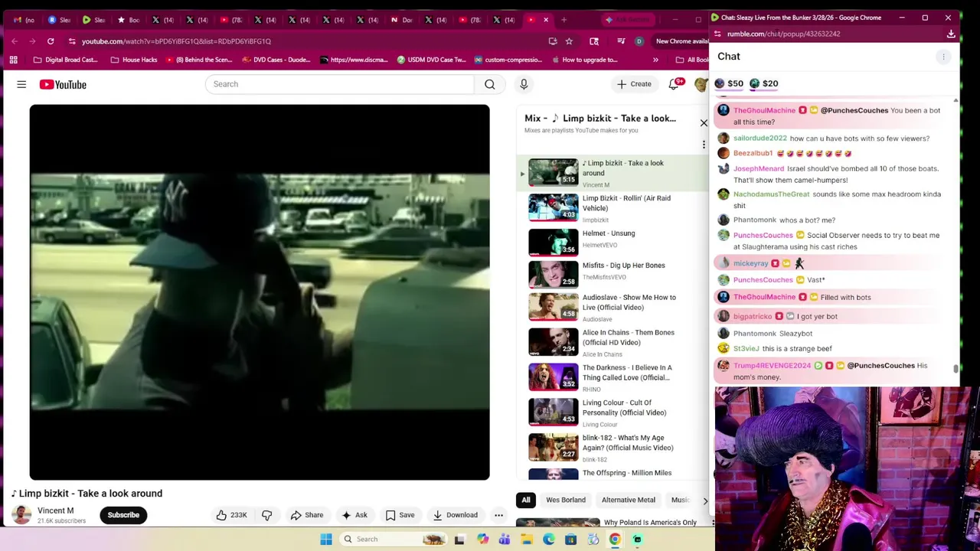Open the Mix playlist options menu
The image size is (980, 551).
pyautogui.click(x=704, y=145)
